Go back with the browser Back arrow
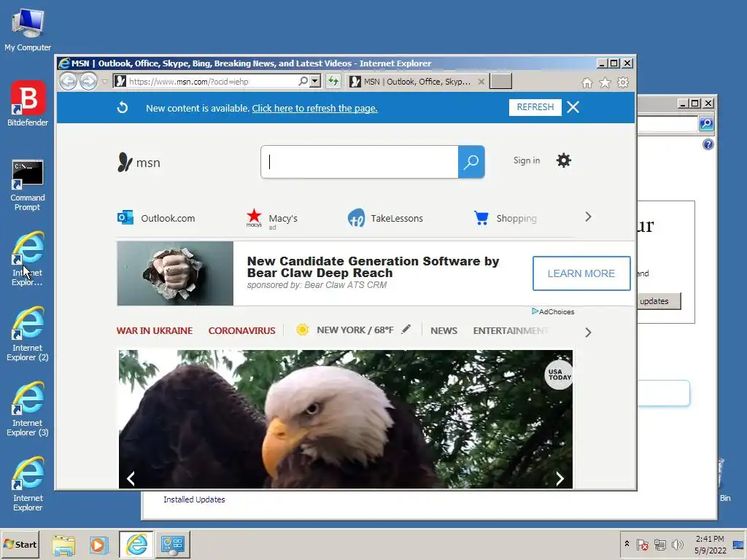 68,82
